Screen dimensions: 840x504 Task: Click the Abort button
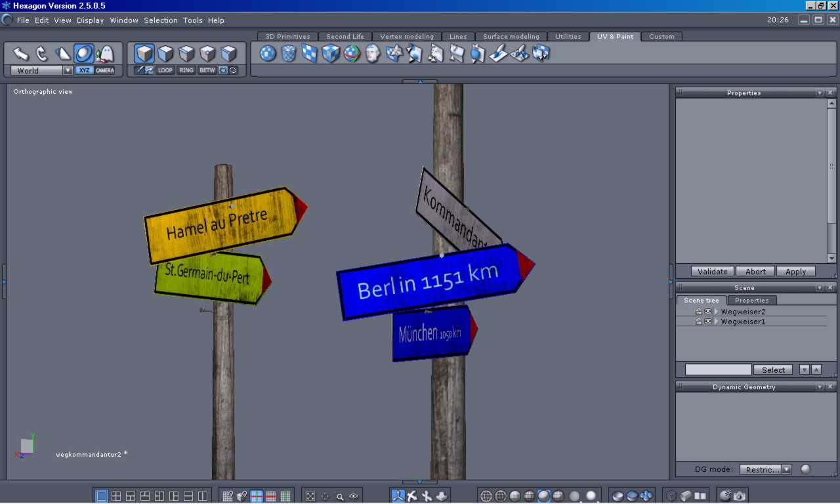pyautogui.click(x=755, y=272)
